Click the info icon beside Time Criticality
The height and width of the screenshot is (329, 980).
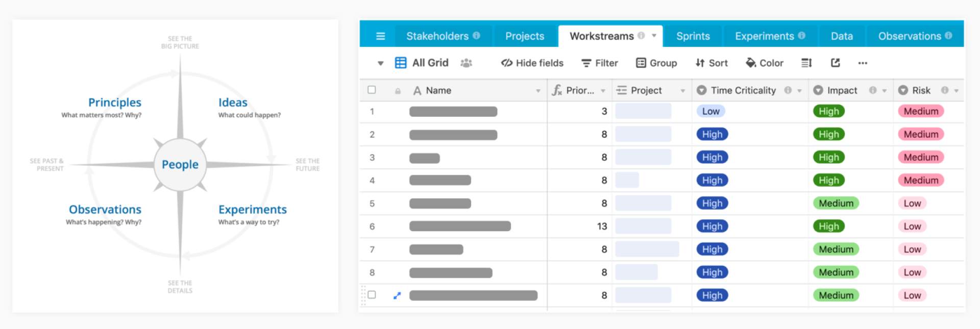pyautogui.click(x=788, y=90)
